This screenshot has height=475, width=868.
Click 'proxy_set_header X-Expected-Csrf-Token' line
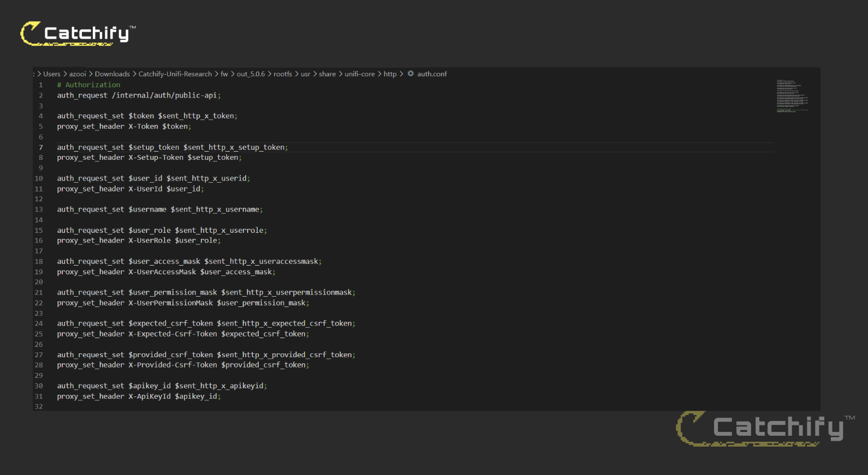click(183, 334)
